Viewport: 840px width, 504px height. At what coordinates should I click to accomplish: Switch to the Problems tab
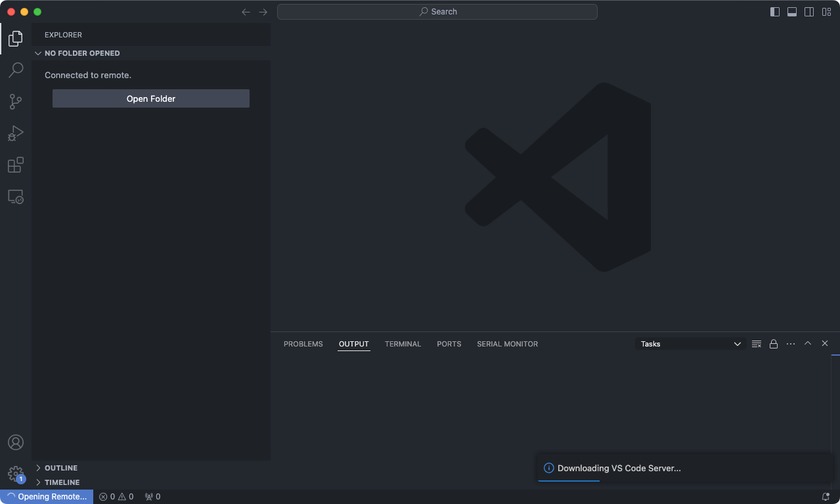coord(303,344)
